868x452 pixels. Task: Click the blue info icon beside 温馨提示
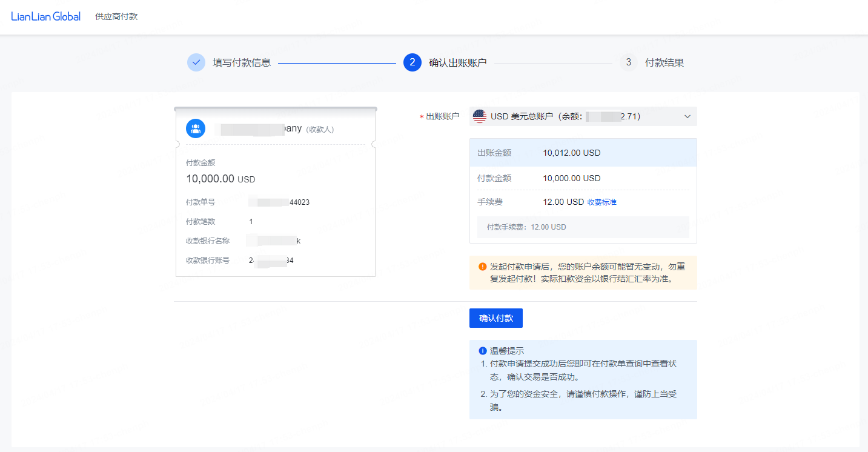483,351
